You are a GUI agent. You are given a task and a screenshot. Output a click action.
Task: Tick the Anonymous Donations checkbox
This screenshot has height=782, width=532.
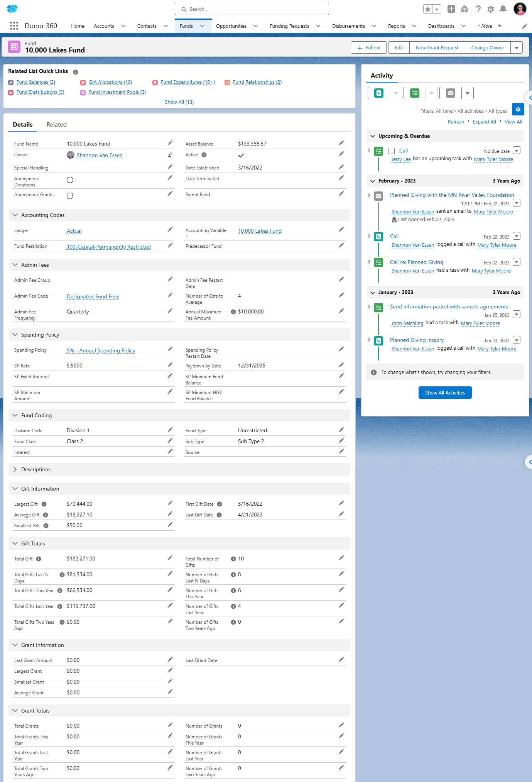click(x=70, y=180)
